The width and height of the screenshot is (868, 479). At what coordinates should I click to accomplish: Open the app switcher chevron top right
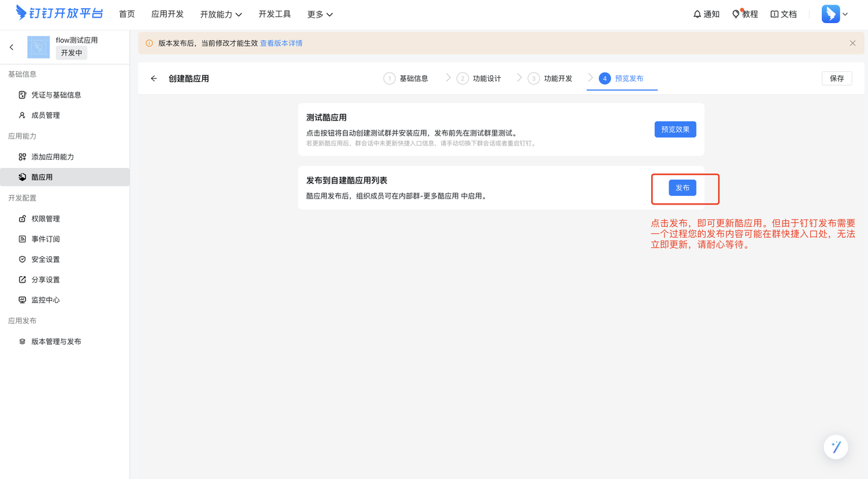[845, 14]
